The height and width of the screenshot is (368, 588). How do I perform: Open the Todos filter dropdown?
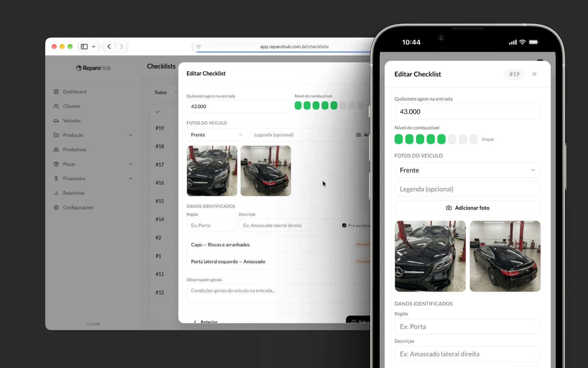[x=164, y=92]
